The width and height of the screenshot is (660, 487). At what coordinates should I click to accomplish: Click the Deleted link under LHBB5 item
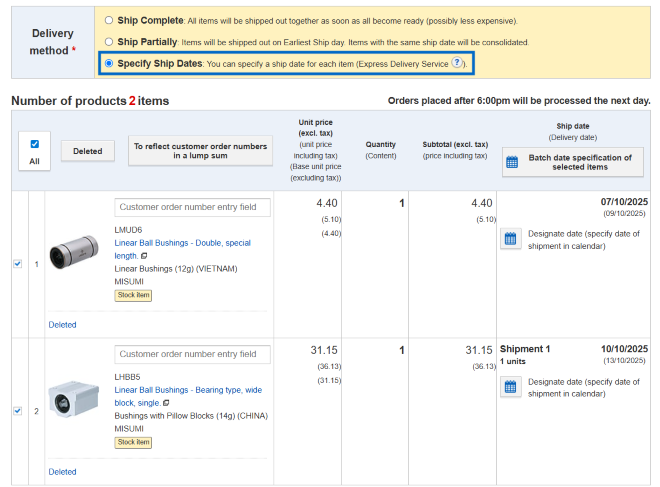coord(62,472)
